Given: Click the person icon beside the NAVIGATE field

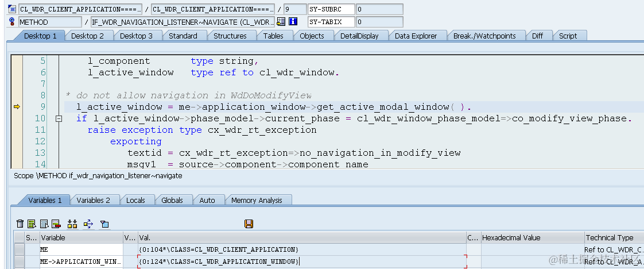Looking at the screenshot, I should 281,22.
